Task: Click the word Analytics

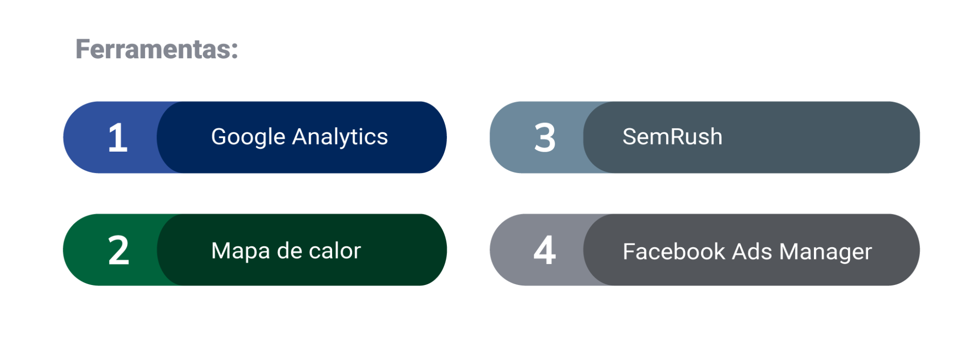Action: [340, 137]
